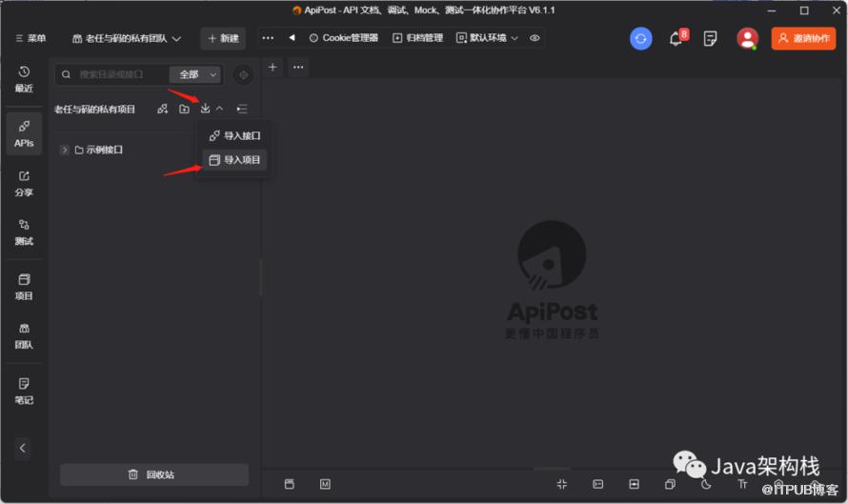Open the notes icon in top bar
This screenshot has width=848, height=504.
point(710,39)
